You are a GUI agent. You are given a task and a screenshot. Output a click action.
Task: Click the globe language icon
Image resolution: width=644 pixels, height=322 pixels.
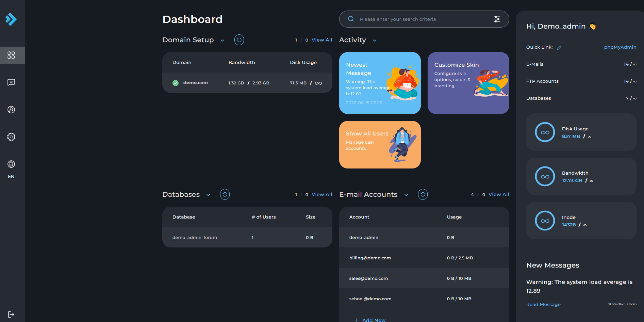[11, 164]
